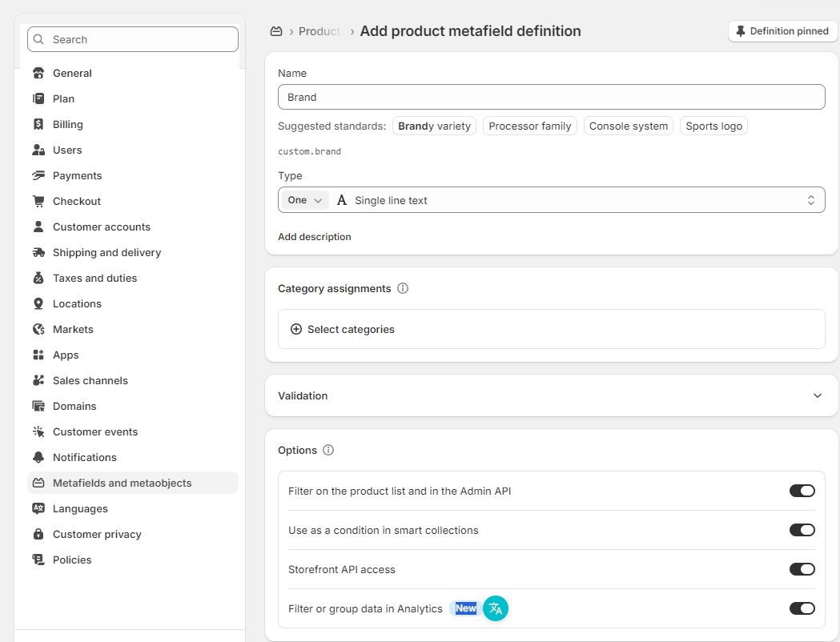The height and width of the screenshot is (642, 840).
Task: Click the metafields icon in the breadcrumb
Action: coord(276,31)
